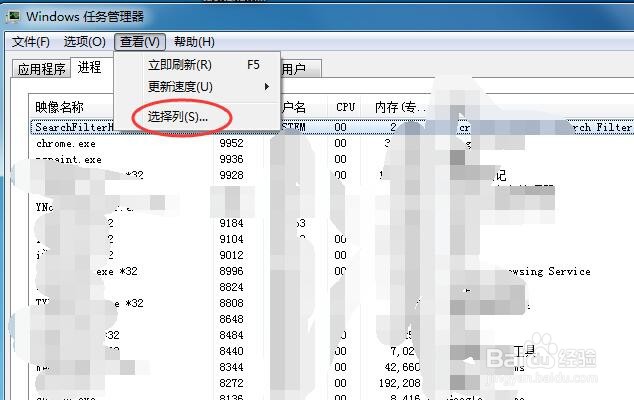Choose 立即刷新(R) from the menu

[197, 65]
